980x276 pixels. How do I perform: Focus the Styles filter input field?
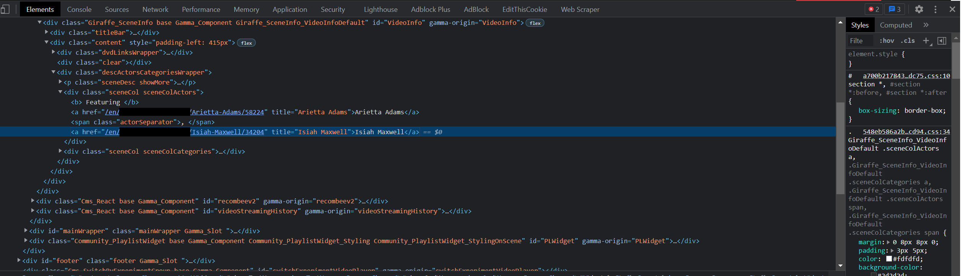(x=860, y=41)
